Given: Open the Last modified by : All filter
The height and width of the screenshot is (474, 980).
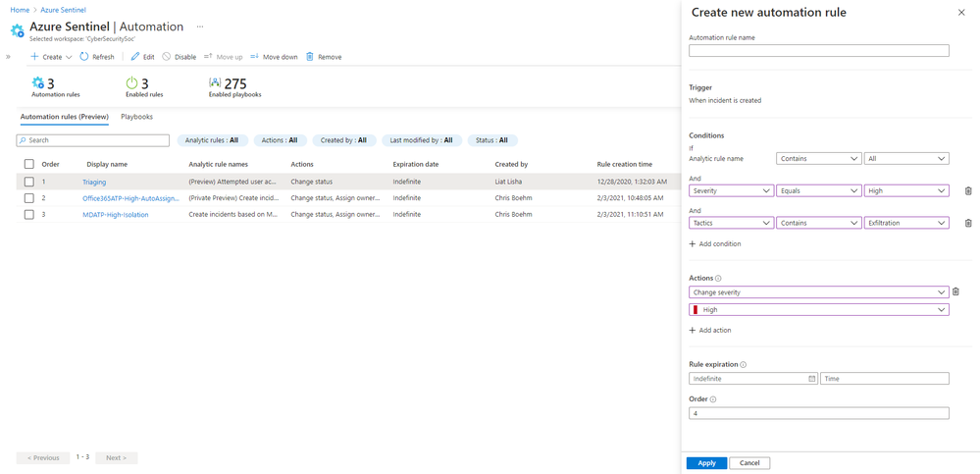Looking at the screenshot, I should (422, 140).
